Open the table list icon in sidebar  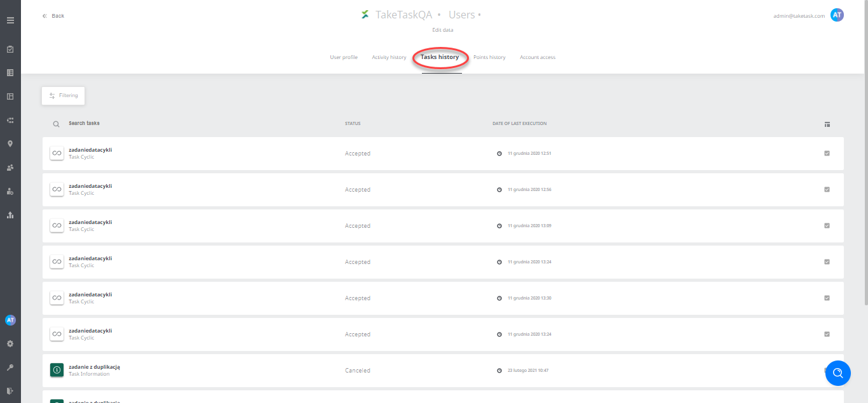pos(10,73)
